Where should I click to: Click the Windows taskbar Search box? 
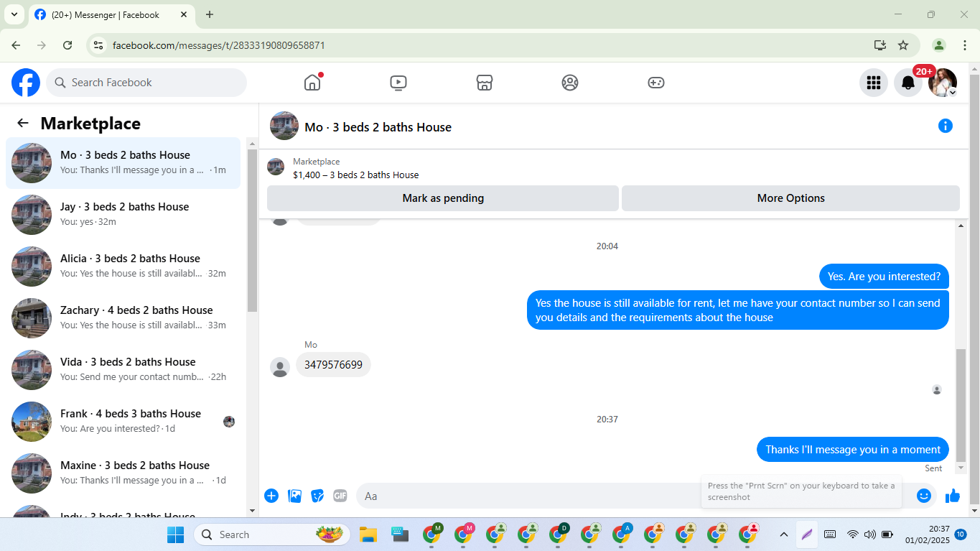(x=272, y=534)
